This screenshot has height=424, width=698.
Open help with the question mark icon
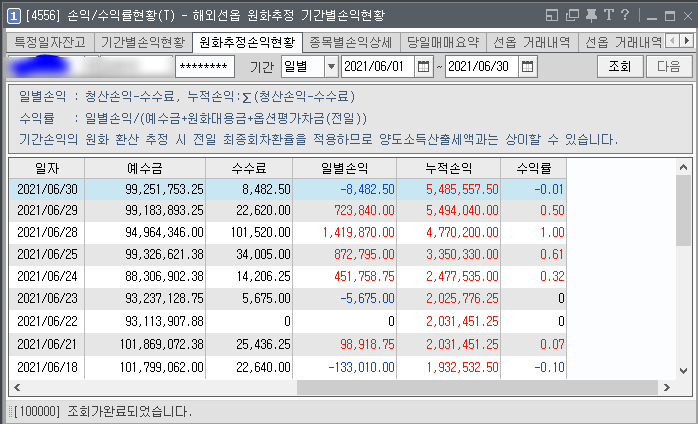[625, 16]
